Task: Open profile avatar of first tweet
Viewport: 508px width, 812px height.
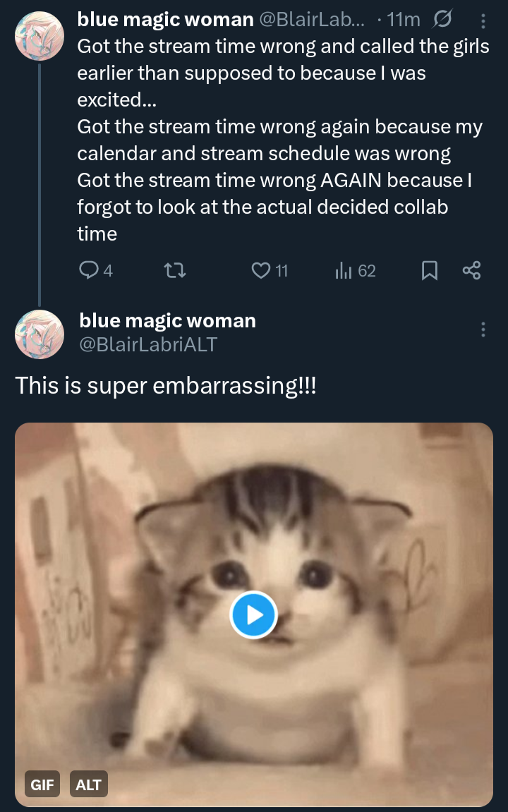Action: click(40, 35)
